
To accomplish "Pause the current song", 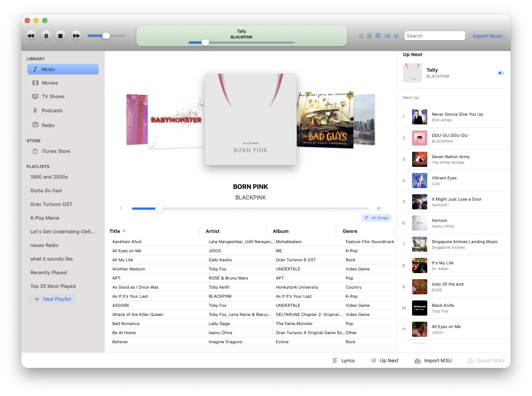I will [x=46, y=36].
